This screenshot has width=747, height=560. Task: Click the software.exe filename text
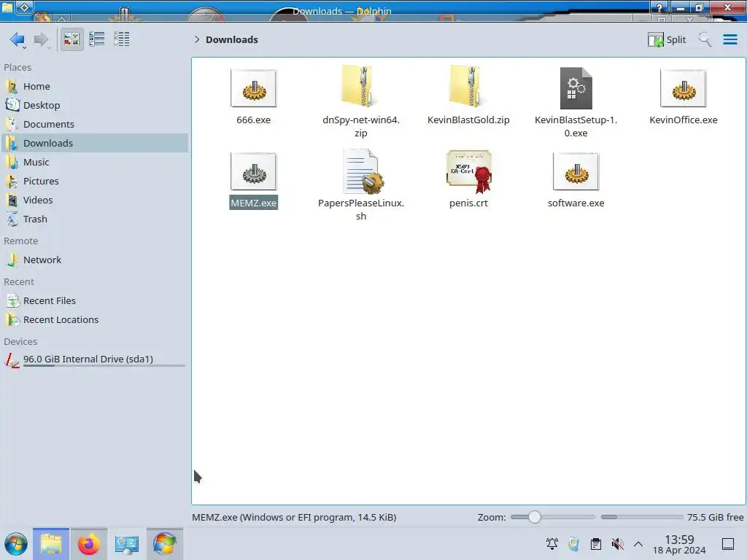point(576,203)
